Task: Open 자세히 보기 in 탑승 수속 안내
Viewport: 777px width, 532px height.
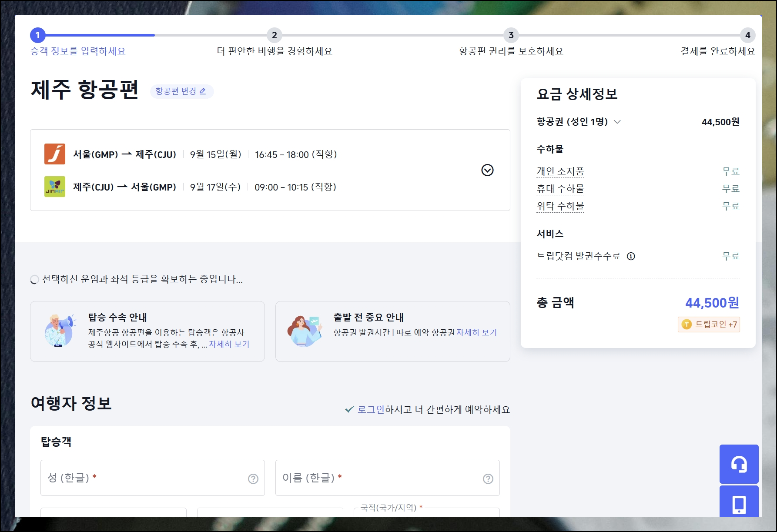Action: [229, 344]
